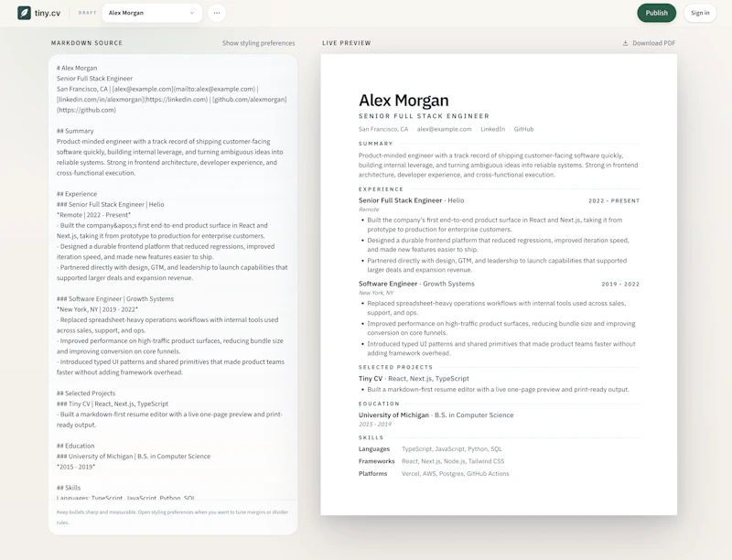Click 'Senior Full Stack Engineer' line under name in source
This screenshot has width=732, height=560.
point(95,79)
